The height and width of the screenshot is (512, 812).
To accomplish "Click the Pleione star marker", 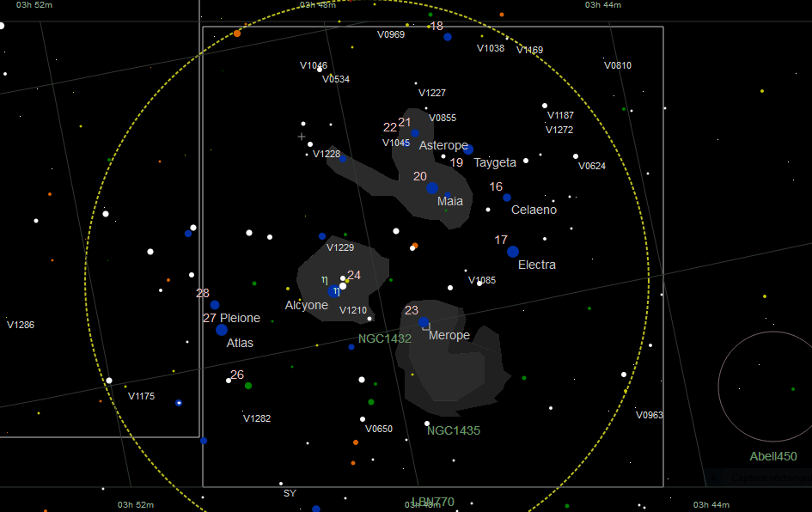I will [214, 304].
